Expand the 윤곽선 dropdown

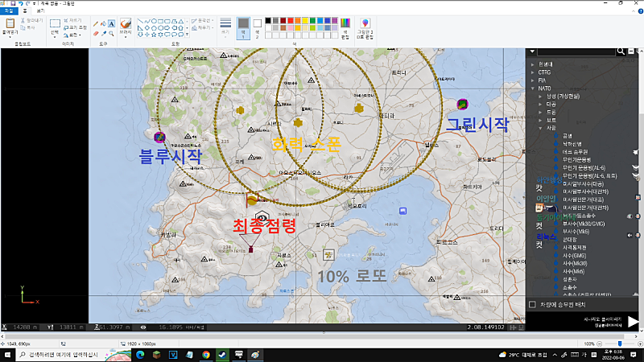tap(200, 19)
